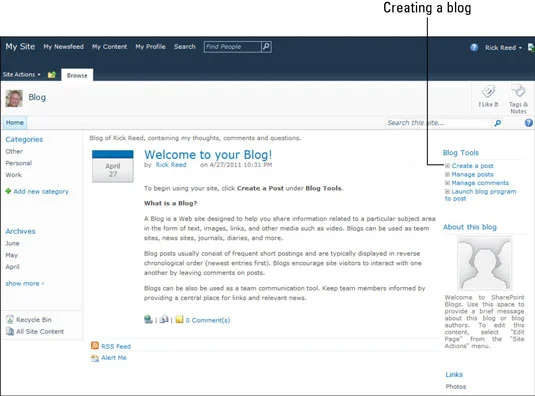This screenshot has height=396, width=535.
Task: Open the May archive
Action: coord(11,255)
